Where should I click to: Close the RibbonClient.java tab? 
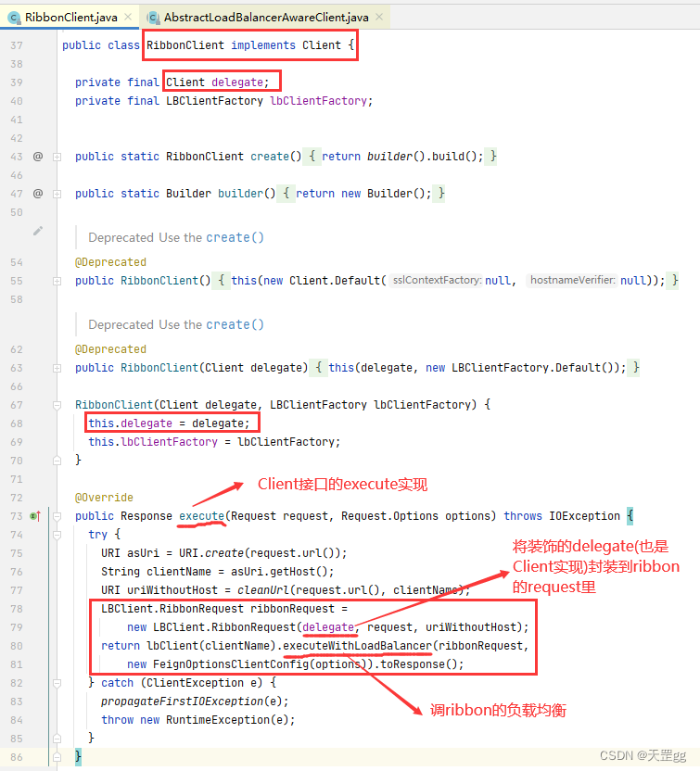(128, 18)
